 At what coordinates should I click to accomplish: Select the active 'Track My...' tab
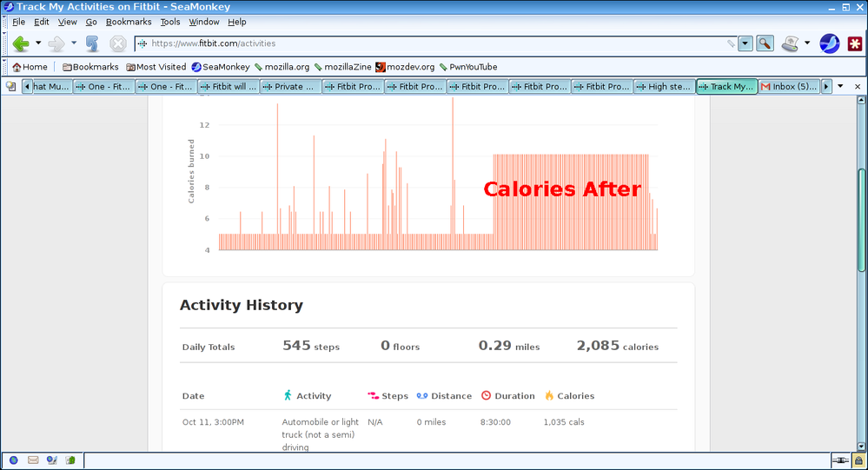tap(727, 86)
